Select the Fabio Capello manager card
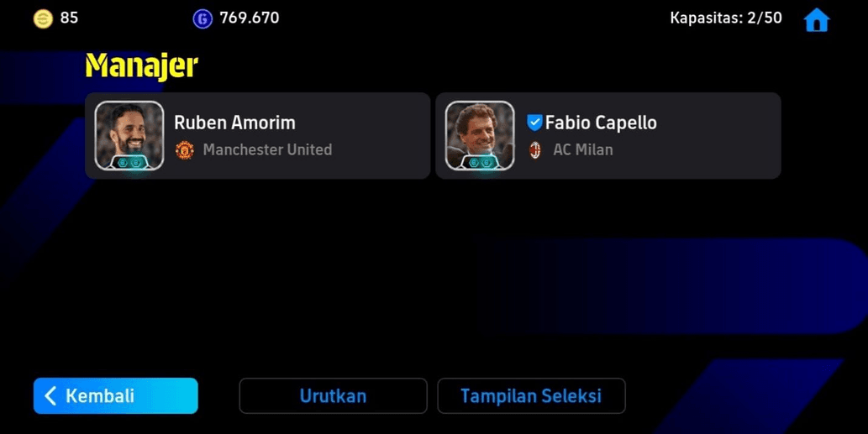 coord(608,135)
